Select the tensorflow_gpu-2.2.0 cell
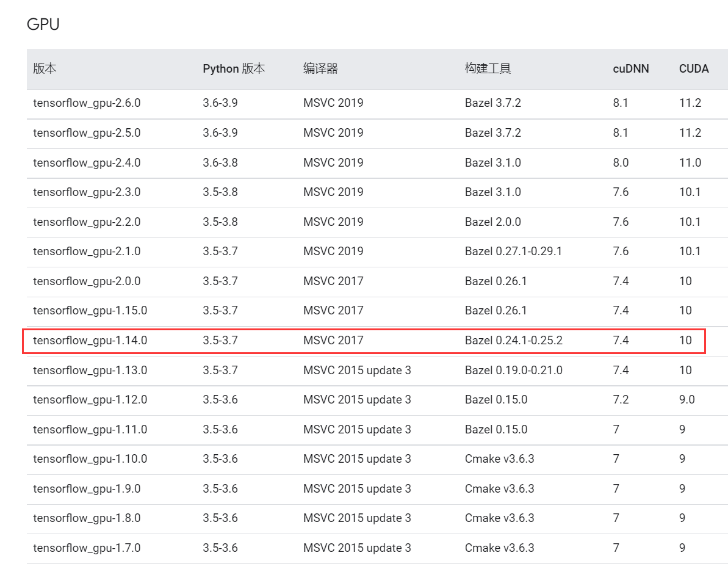This screenshot has width=728, height=572. (x=87, y=222)
